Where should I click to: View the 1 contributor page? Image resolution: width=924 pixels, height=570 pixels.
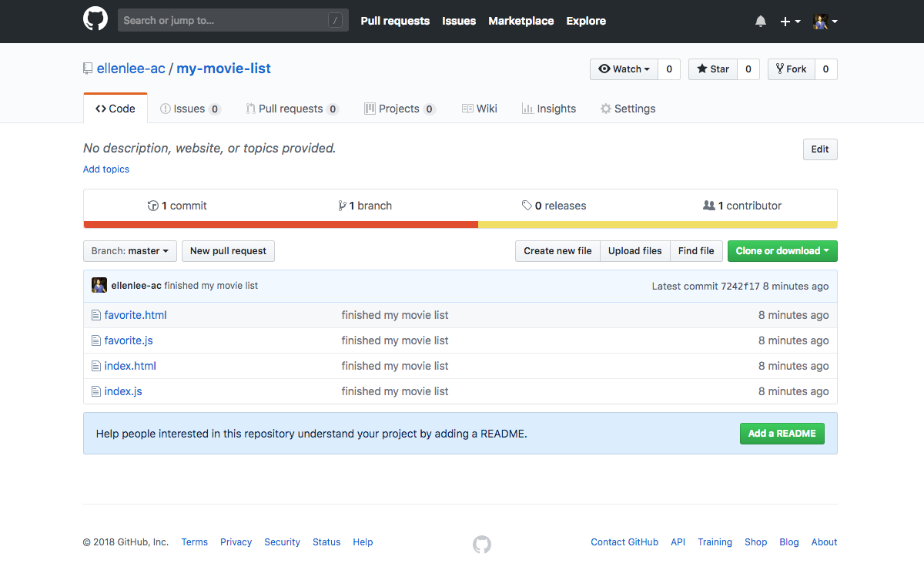[x=742, y=206]
